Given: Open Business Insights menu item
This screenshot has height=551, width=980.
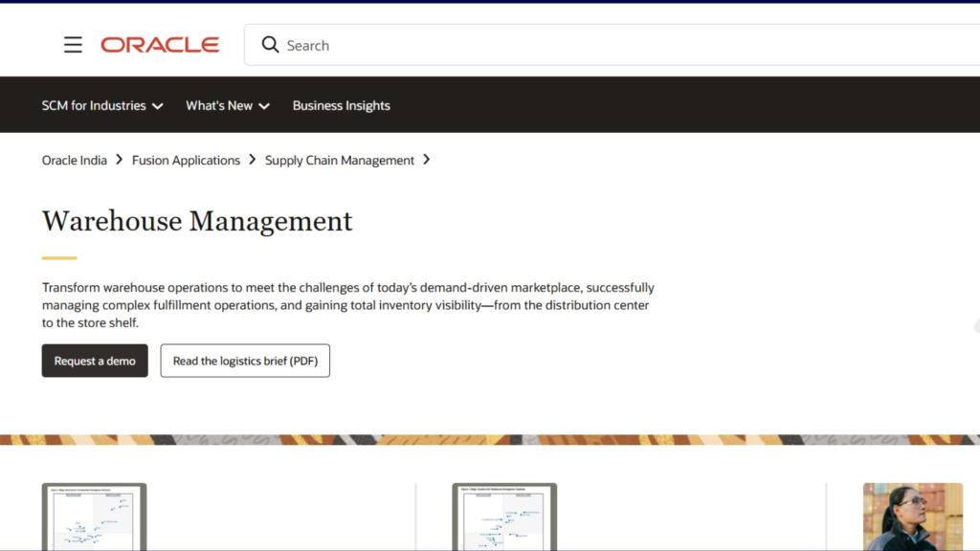Looking at the screenshot, I should pyautogui.click(x=342, y=105).
